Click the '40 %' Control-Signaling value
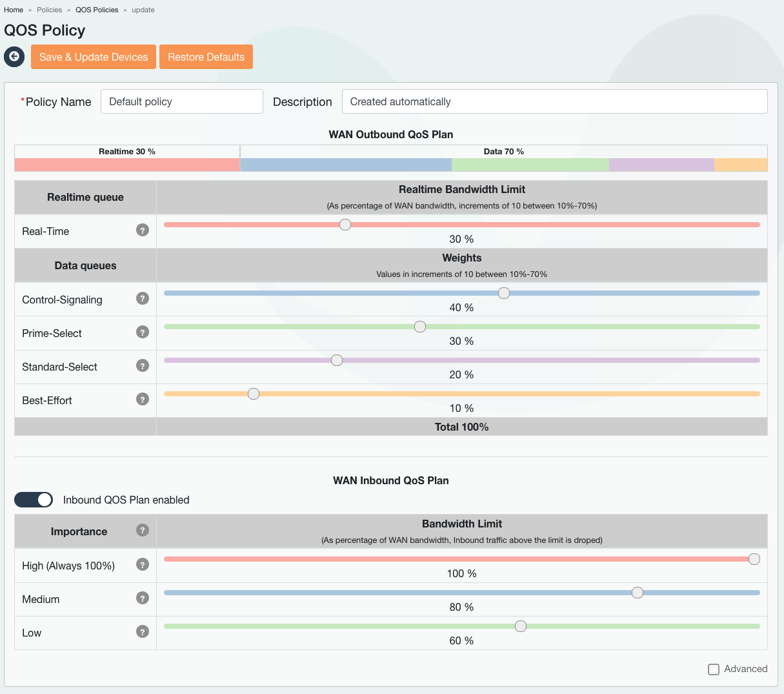784x694 pixels. pos(461,307)
